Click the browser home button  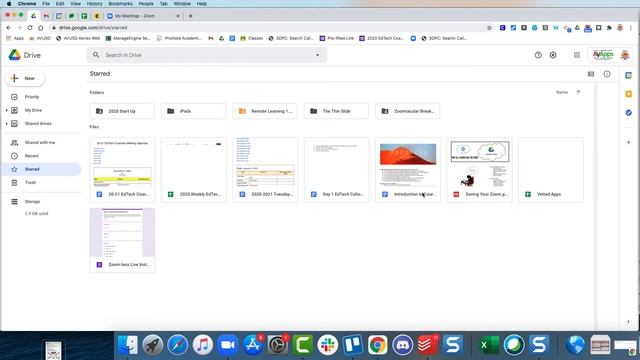[x=40, y=28]
